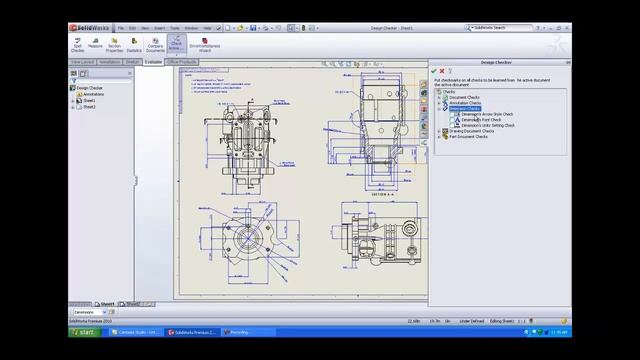Viewport: 640px width, 360px height.
Task: Switch to the View Layout tab
Action: 83,62
